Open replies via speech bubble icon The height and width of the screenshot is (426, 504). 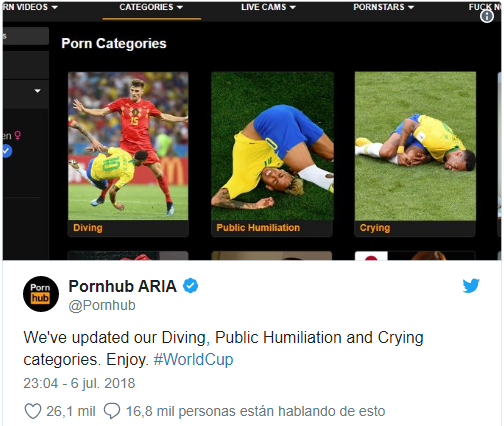[112, 411]
